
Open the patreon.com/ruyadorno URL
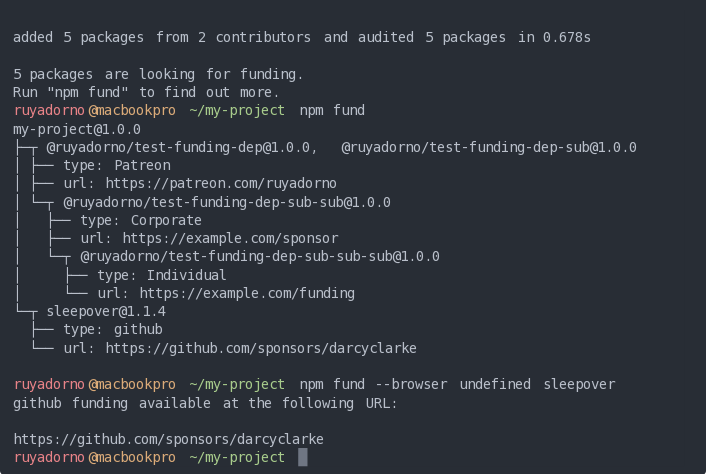click(220, 183)
